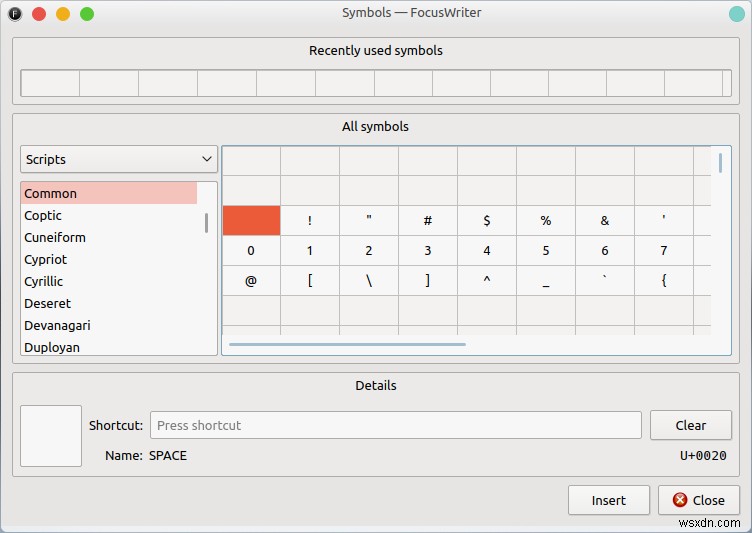Image resolution: width=752 pixels, height=533 pixels.
Task: Select the # hash symbol
Action: click(428, 221)
